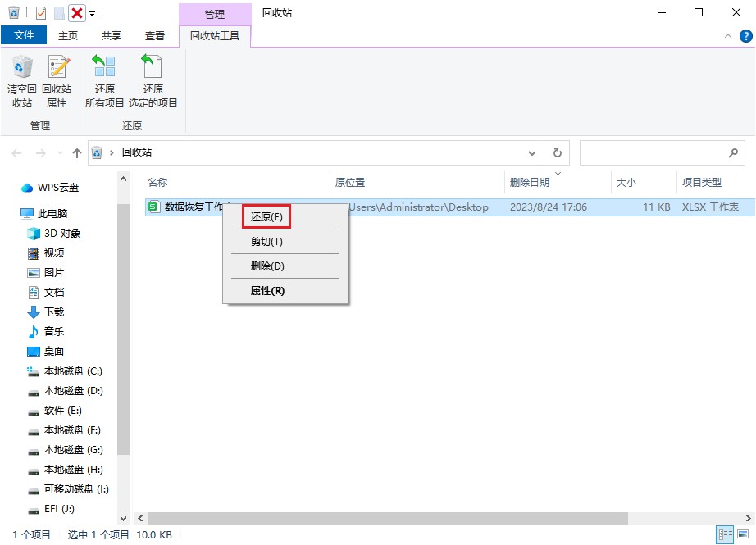Click Restore selected items (还原选定的项目)
756x545 pixels.
tap(153, 81)
